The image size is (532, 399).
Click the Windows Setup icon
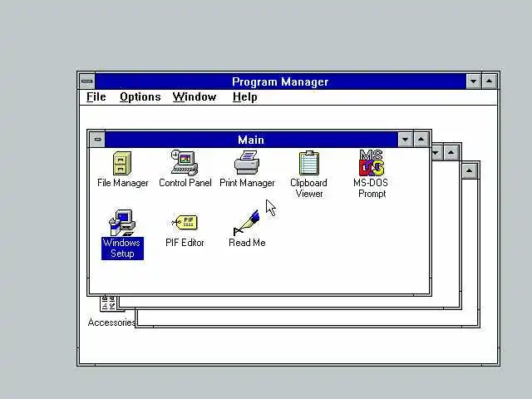click(x=122, y=223)
